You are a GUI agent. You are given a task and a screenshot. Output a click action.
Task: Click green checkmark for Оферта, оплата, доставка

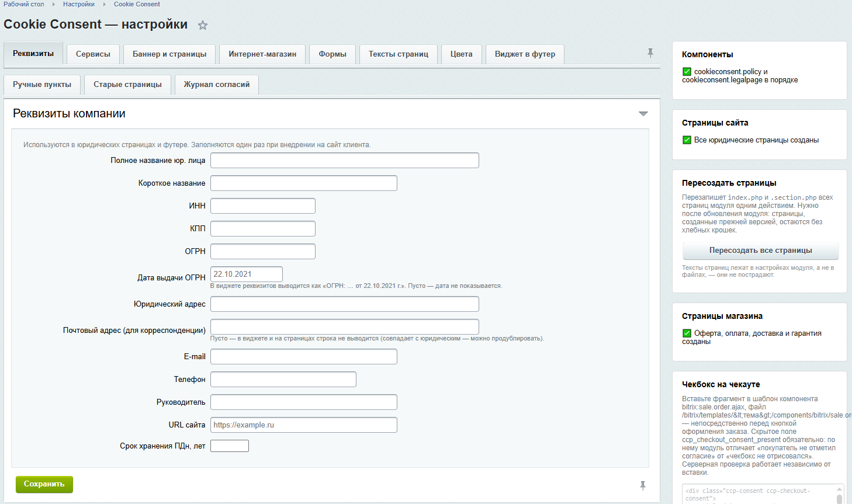coord(687,333)
